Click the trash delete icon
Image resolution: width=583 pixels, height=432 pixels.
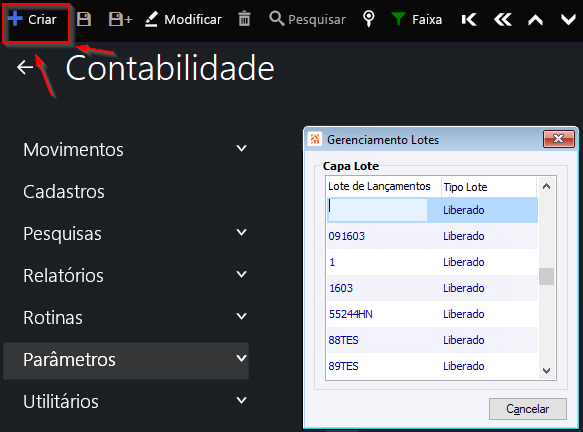click(x=244, y=19)
